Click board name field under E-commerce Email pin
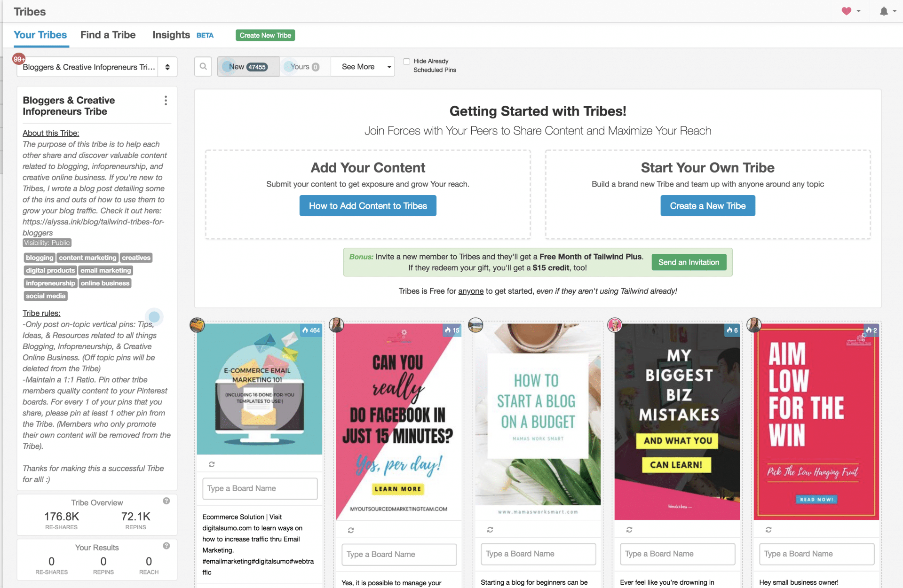 tap(260, 488)
